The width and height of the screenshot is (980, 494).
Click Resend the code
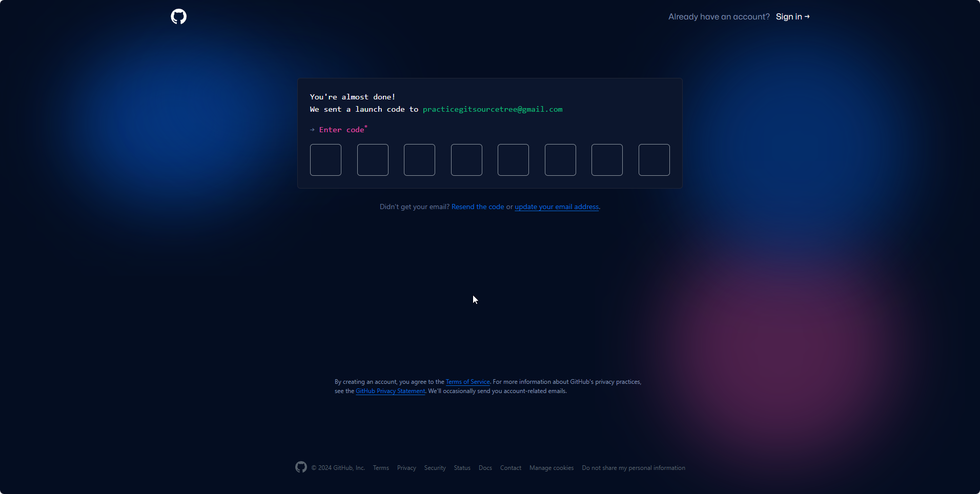(477, 207)
